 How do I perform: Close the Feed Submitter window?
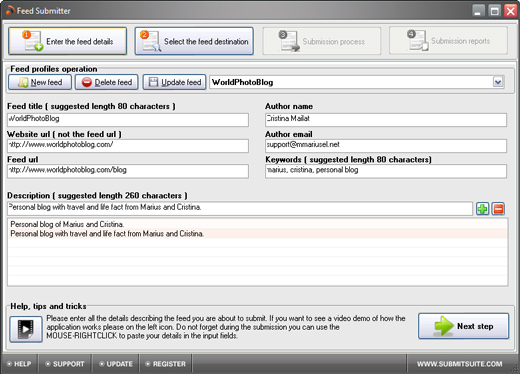[510, 11]
